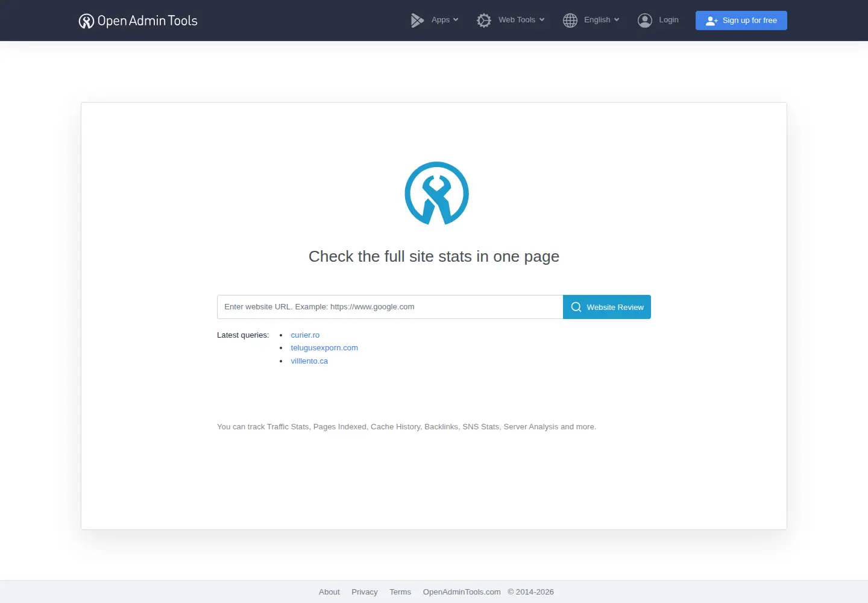Click the add-user icon in the sign-up button
This screenshot has width=868, height=603.
pos(712,21)
